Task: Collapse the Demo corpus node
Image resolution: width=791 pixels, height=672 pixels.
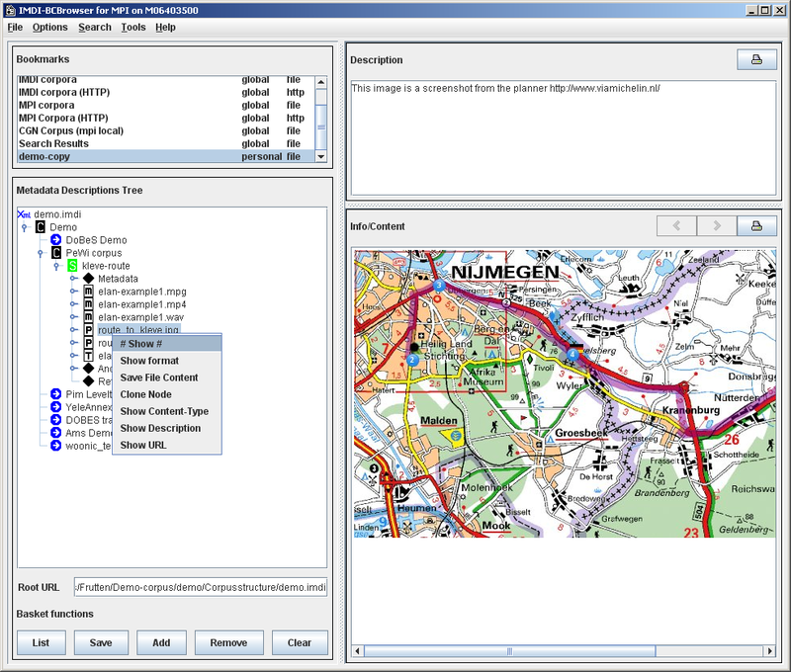Action: coord(24,227)
